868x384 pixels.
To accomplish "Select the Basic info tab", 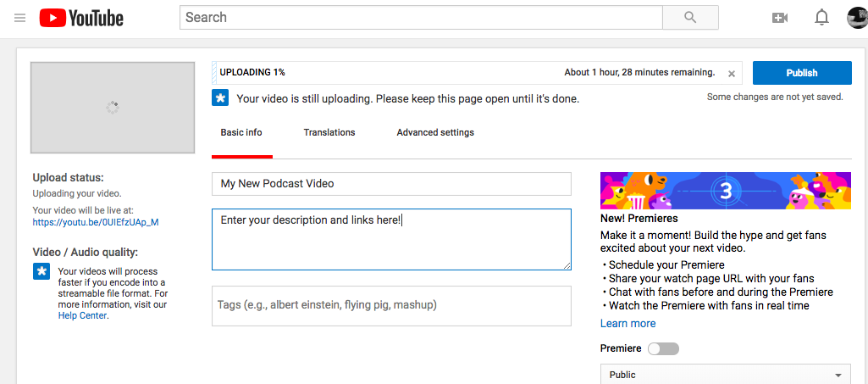I will point(241,133).
